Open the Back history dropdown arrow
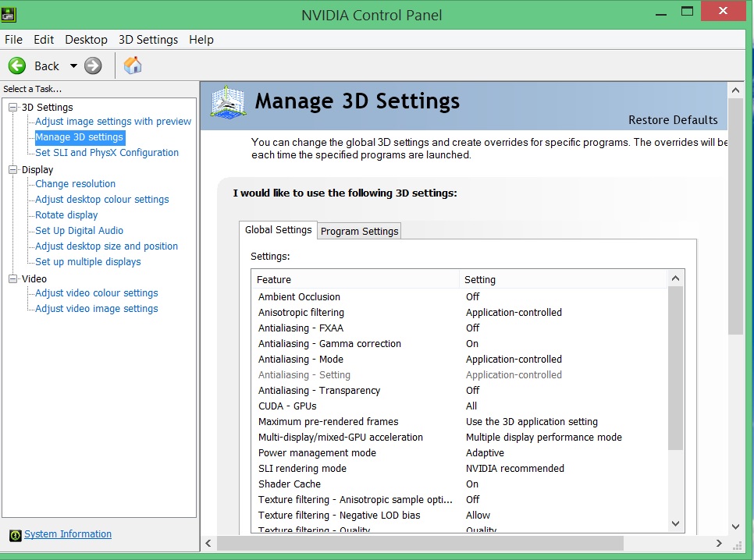Viewport: 754px width, 560px height. click(73, 66)
